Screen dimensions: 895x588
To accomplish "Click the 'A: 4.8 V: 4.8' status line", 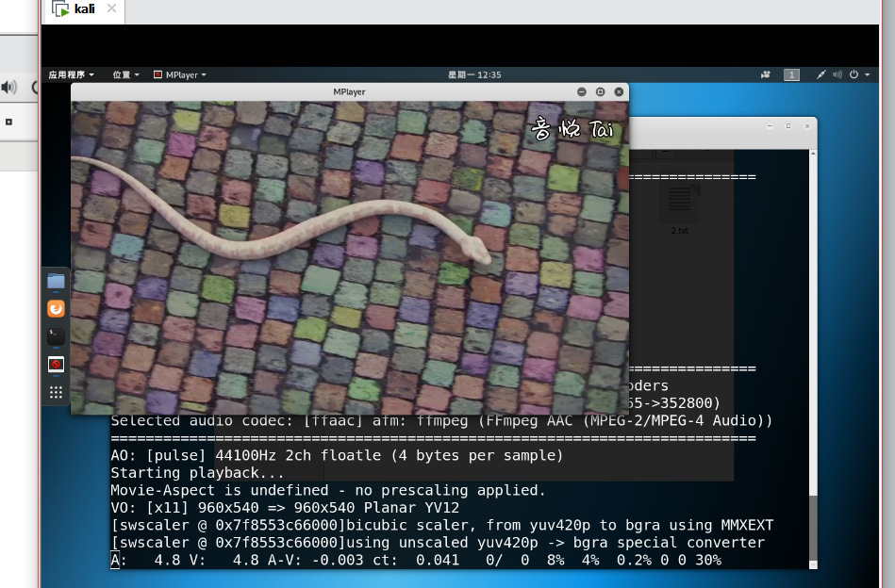I will point(416,560).
